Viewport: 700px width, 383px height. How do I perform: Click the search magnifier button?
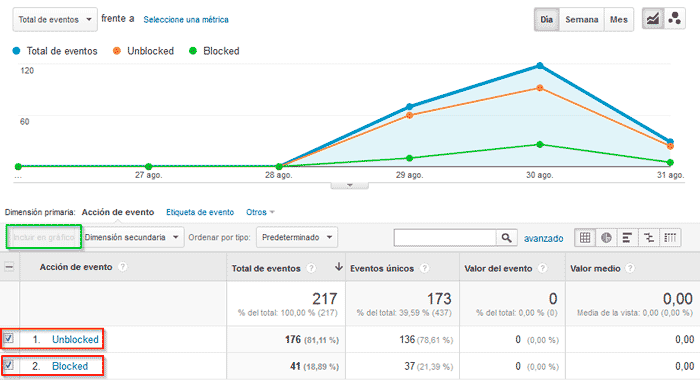[506, 237]
